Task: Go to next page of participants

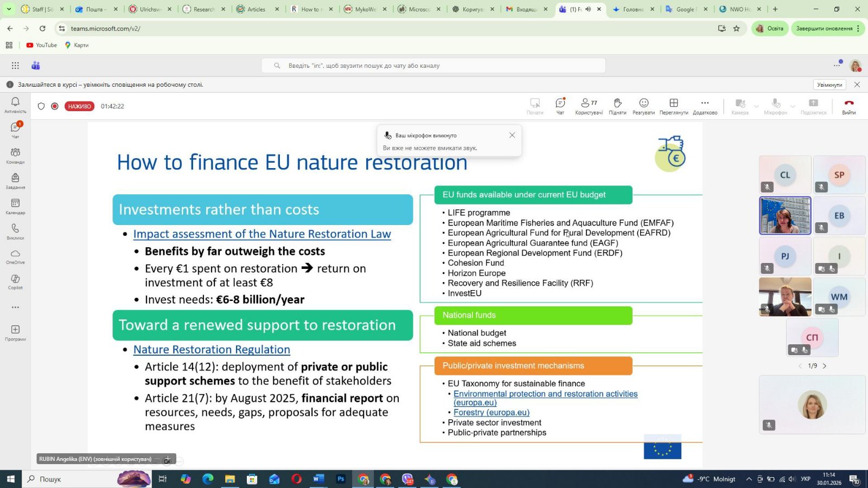Action: point(825,366)
